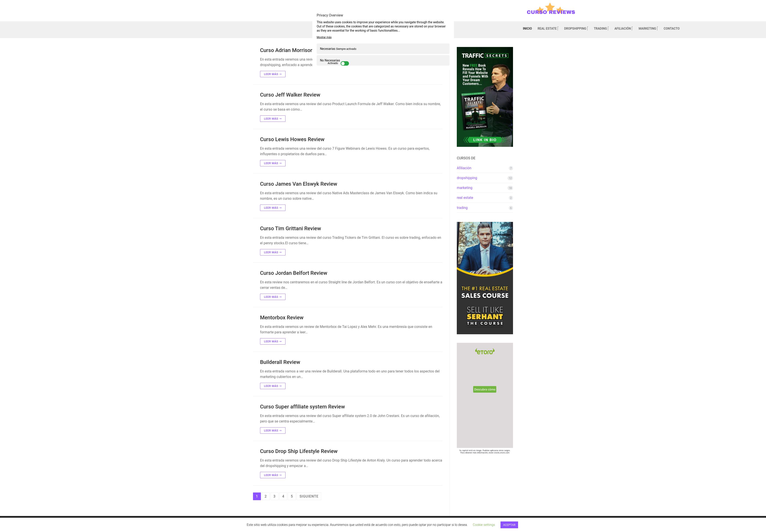Click LEER MÁS under Mentorbox Review
Screen dimensions: 766x532
tap(273, 341)
